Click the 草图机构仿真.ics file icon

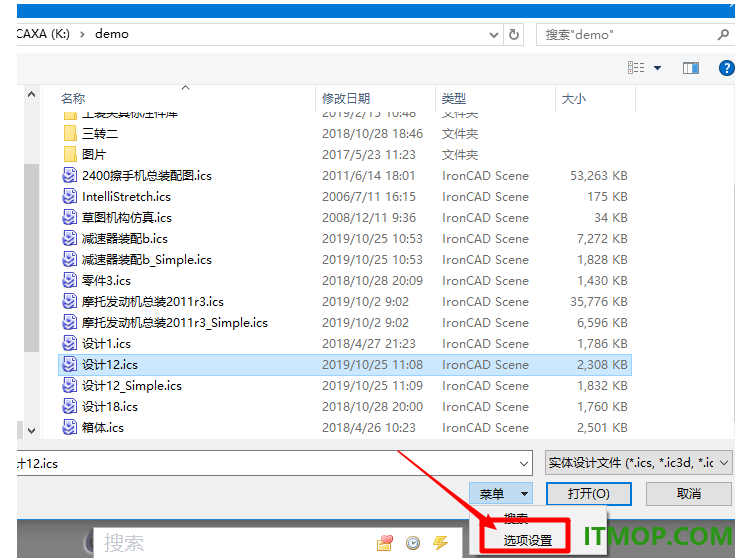[x=70, y=217]
